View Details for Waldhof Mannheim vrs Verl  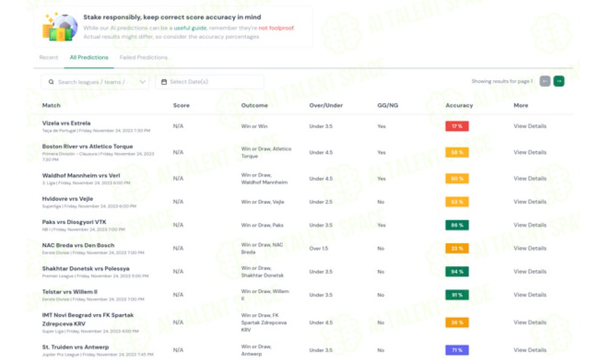pyautogui.click(x=530, y=179)
